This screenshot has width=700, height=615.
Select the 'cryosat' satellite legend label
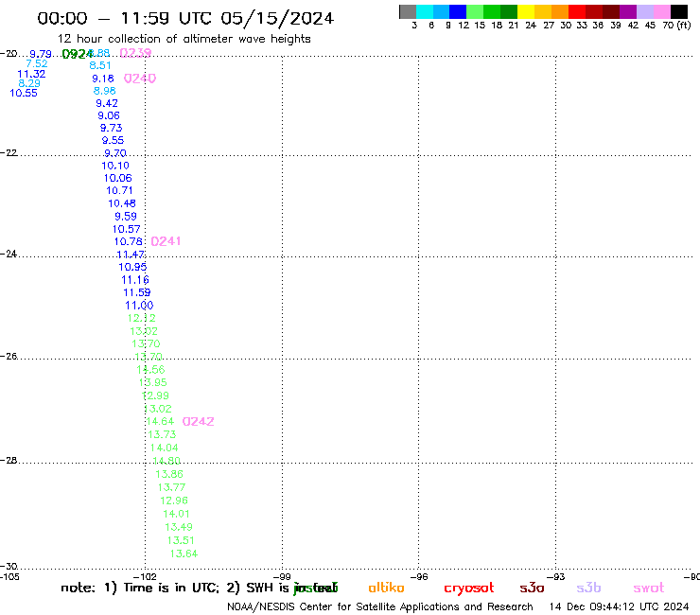(x=469, y=589)
